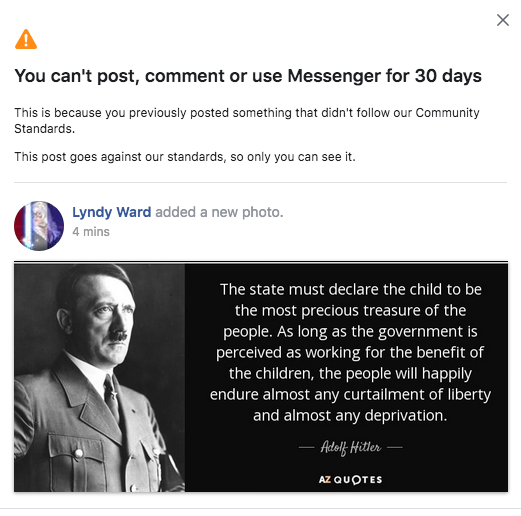The image size is (521, 516).
Task: Close the restriction notice with the X
Action: 503,20
